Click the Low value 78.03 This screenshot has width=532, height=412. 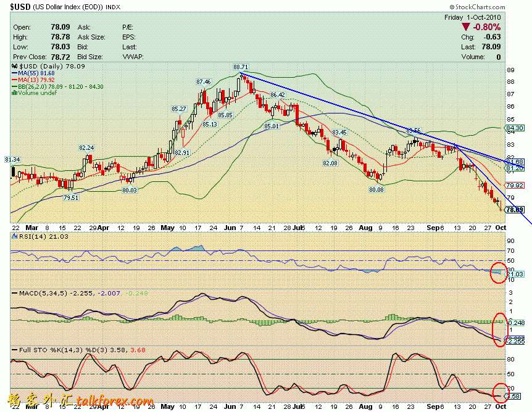(x=60, y=47)
